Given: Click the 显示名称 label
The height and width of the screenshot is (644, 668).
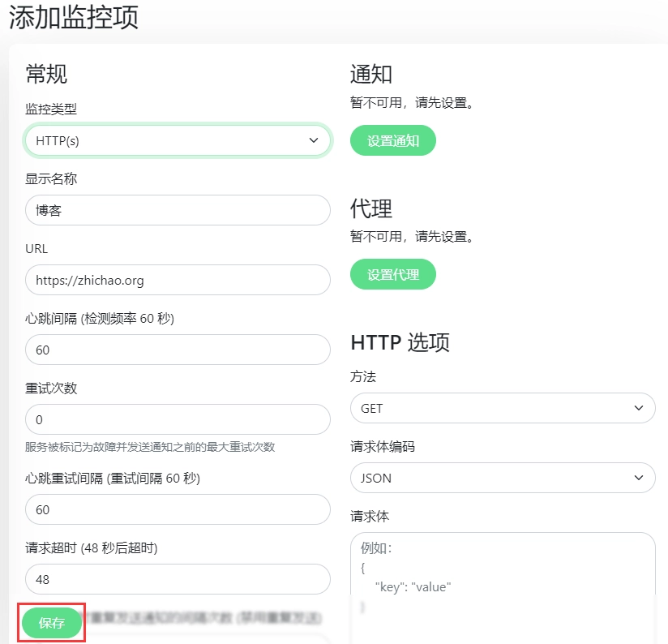Looking at the screenshot, I should click(51, 178).
